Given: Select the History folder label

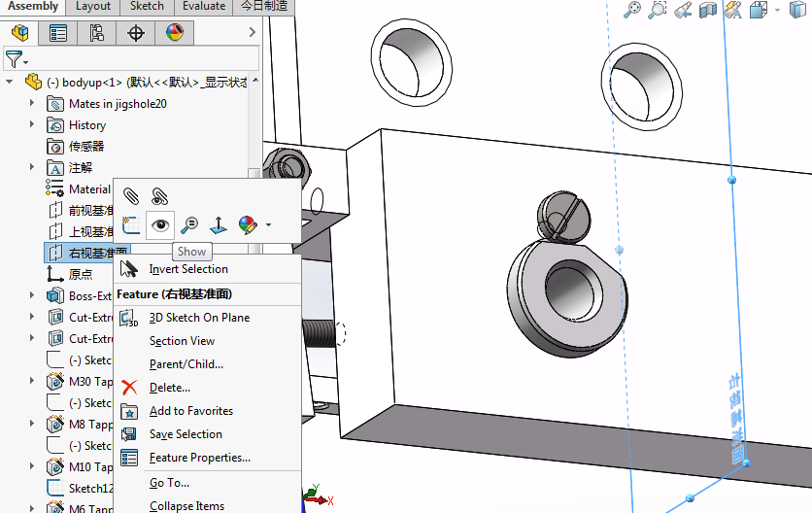Looking at the screenshot, I should (87, 125).
